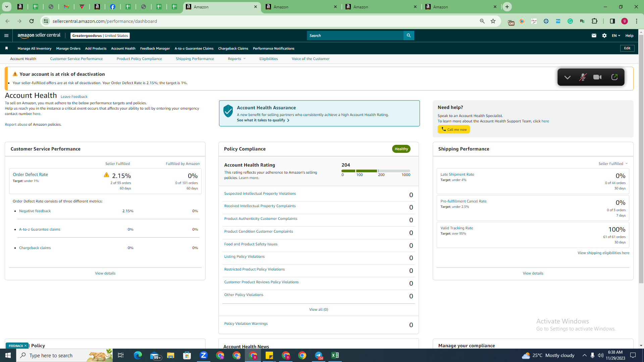644x362 pixels.
Task: Launch Zoom from the taskbar
Action: (x=204, y=355)
